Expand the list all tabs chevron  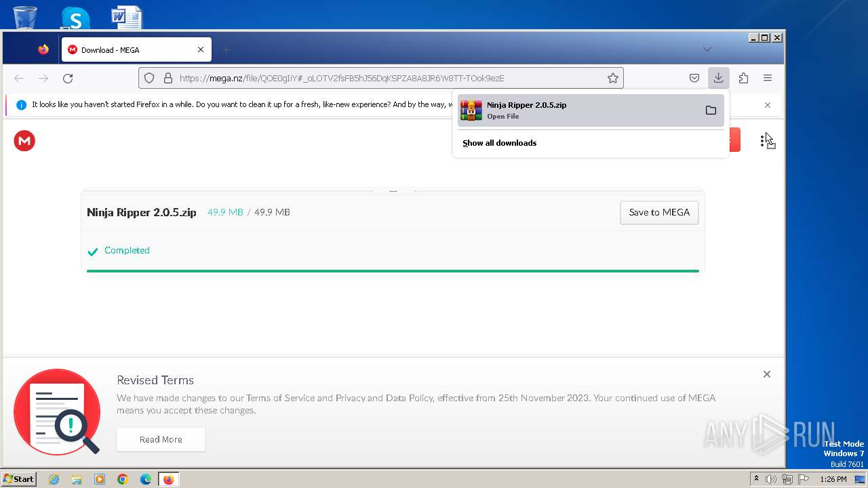(707, 49)
